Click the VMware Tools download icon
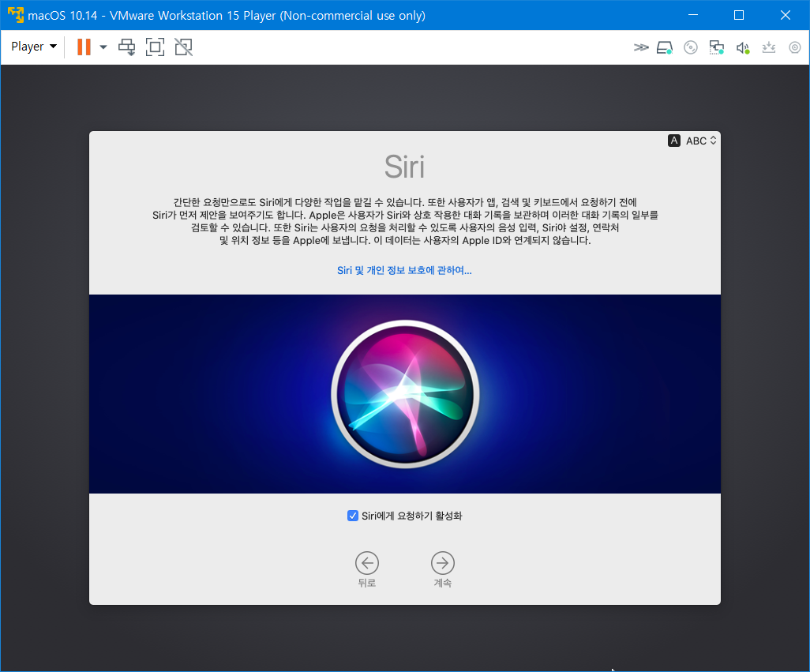This screenshot has width=810, height=672. pos(769,47)
